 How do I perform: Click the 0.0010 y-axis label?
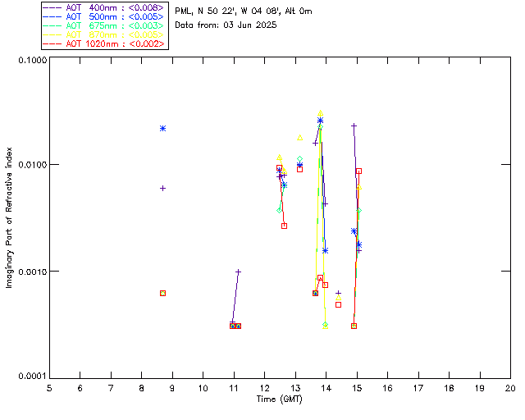point(33,272)
